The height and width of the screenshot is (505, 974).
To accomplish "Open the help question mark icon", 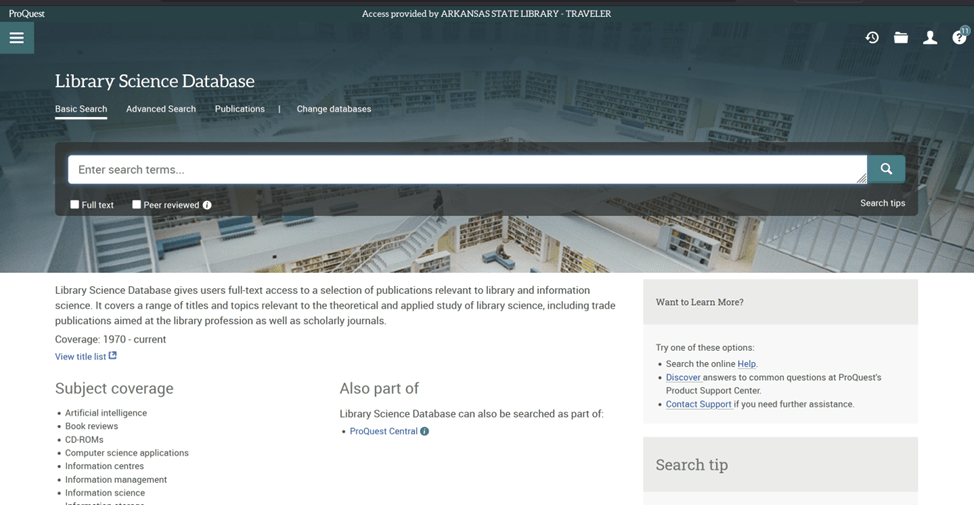I will (959, 38).
